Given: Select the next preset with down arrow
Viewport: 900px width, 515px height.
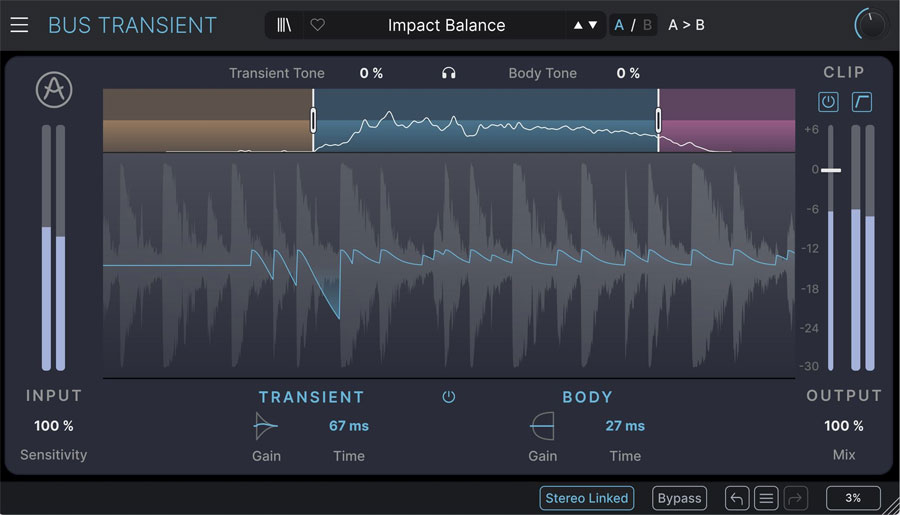Looking at the screenshot, I should (593, 25).
